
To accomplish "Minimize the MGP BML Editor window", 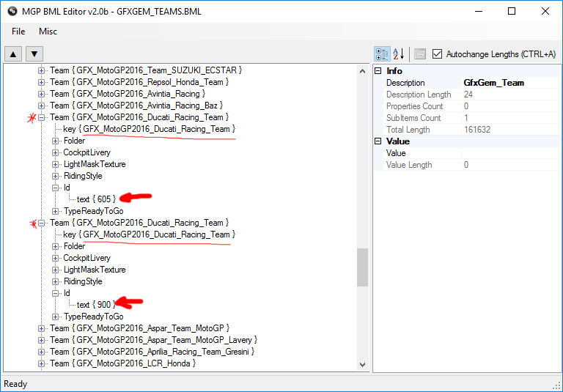I will click(x=478, y=11).
